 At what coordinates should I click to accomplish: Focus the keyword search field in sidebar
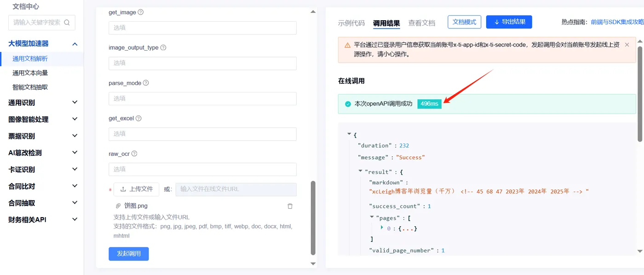[41, 23]
